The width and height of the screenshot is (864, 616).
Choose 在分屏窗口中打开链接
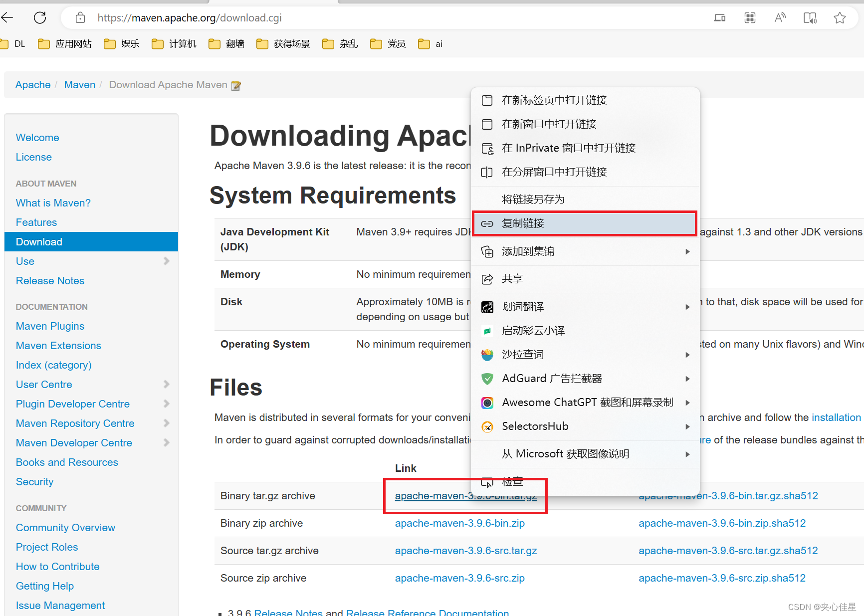pos(585,172)
